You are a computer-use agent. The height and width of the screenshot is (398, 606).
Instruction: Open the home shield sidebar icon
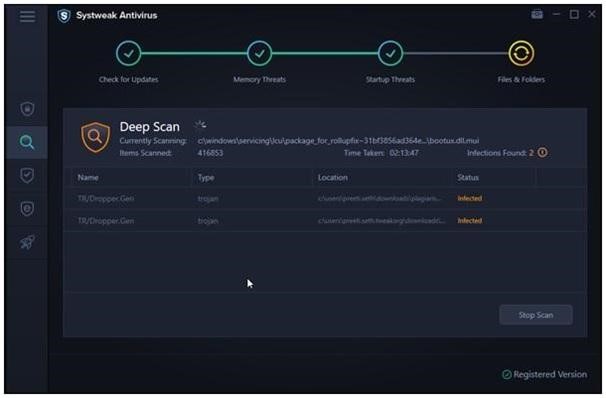pos(27,109)
